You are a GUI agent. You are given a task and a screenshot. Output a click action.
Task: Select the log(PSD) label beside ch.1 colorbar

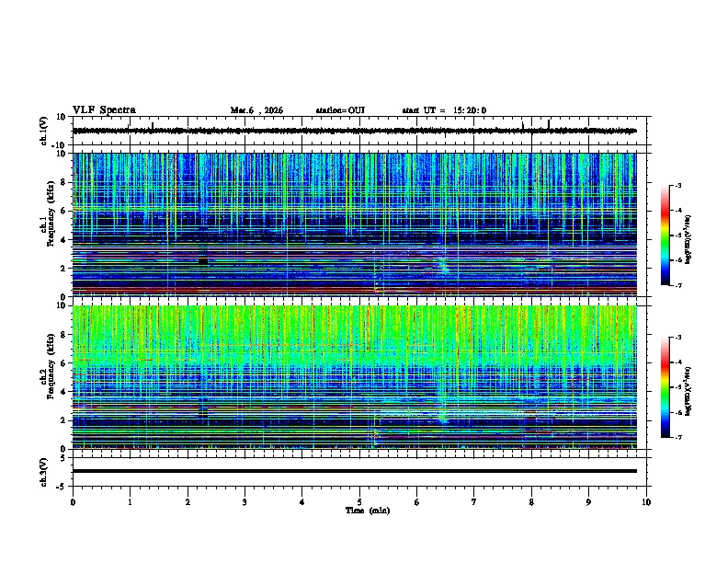pos(688,239)
